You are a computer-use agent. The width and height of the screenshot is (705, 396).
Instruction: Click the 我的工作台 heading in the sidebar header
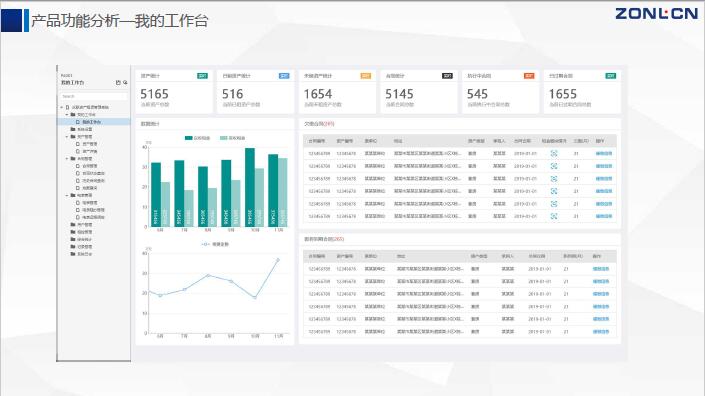[x=72, y=83]
